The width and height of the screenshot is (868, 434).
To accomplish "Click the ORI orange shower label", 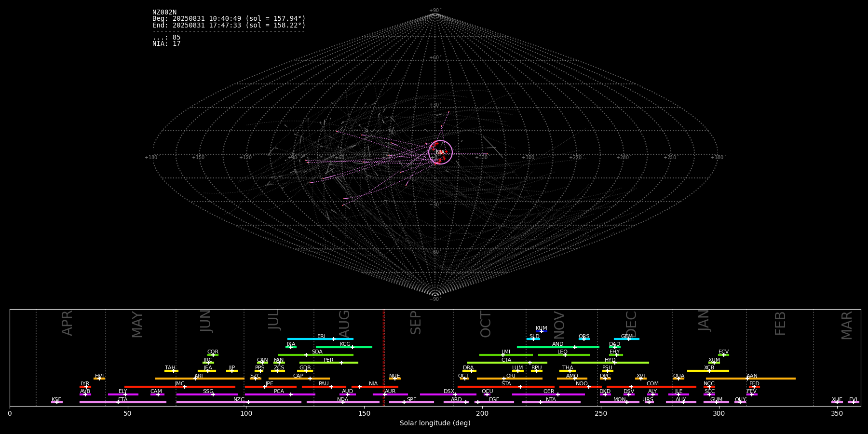I will click(x=511, y=376).
